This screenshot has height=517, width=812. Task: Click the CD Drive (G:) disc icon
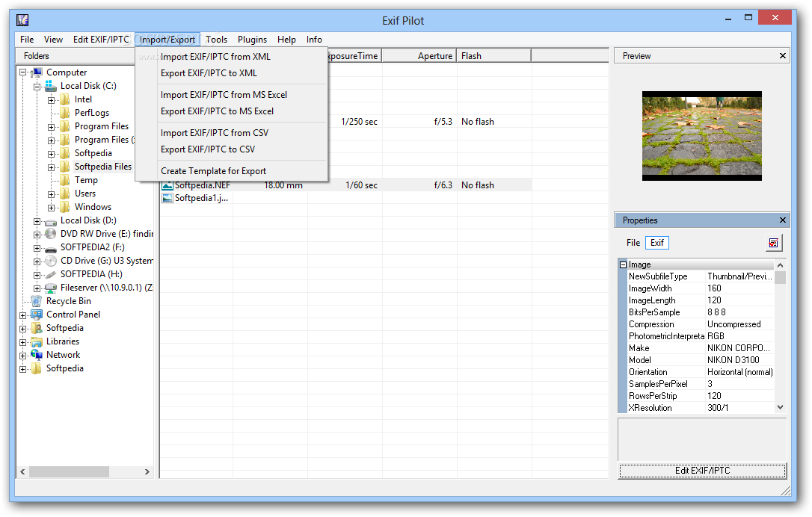[51, 261]
